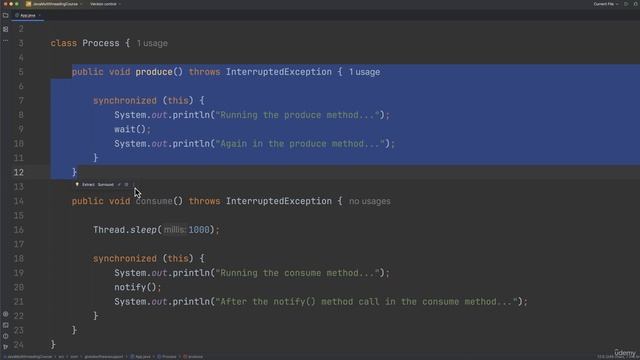Show more tool windows via the three-dots icon
Screen dimensions: 640x360
pyautogui.click(x=6, y=41)
